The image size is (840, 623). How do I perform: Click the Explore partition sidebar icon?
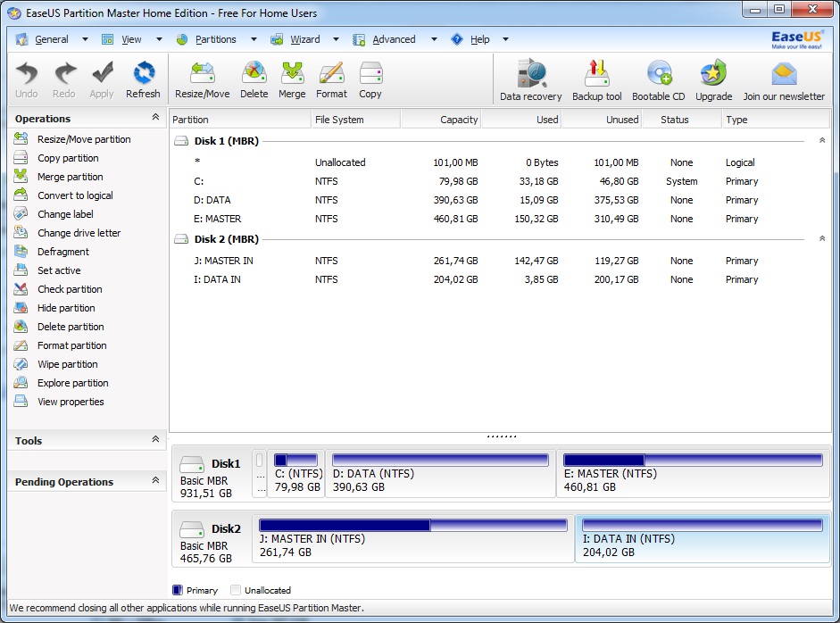point(21,383)
